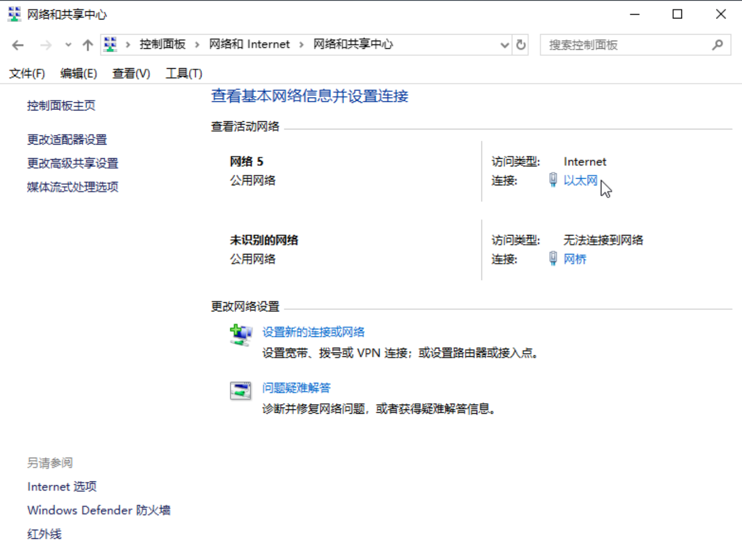
Task: Click the Ethernet adapter icon beside 以太网
Action: click(x=553, y=180)
